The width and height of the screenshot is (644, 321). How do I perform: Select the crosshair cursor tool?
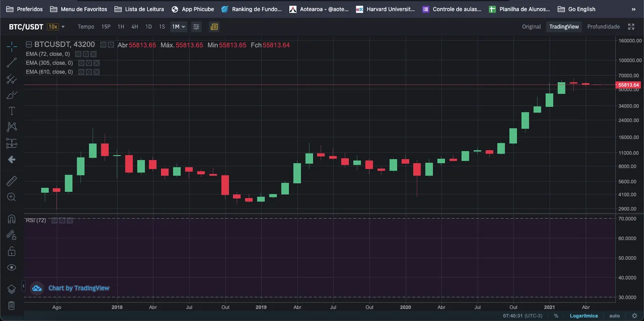coord(12,47)
